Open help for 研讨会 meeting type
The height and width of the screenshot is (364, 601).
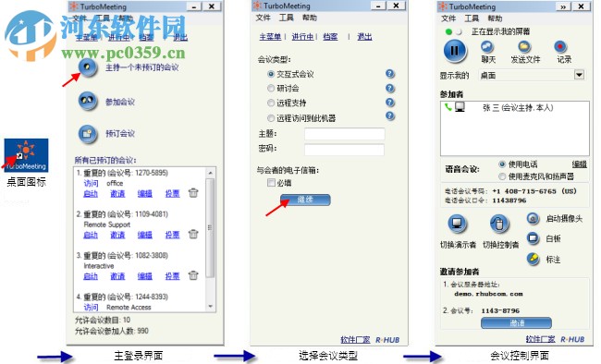[390, 88]
